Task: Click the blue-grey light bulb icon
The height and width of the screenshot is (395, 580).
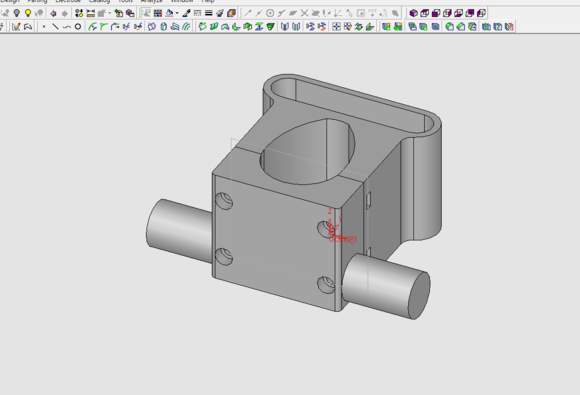Action: pos(17,13)
